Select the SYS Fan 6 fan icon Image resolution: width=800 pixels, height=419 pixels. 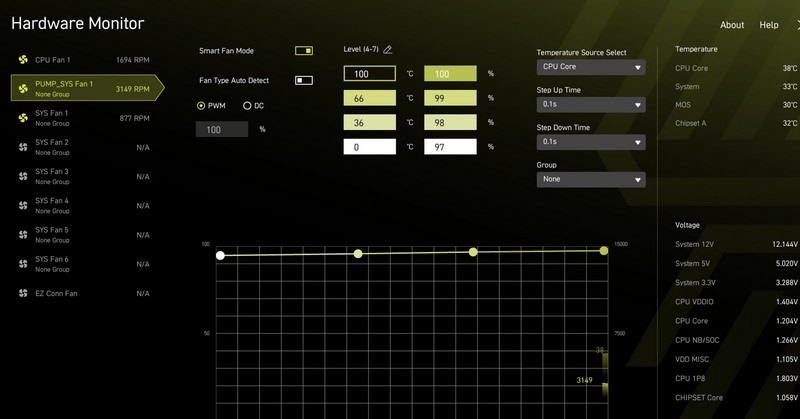pos(23,264)
